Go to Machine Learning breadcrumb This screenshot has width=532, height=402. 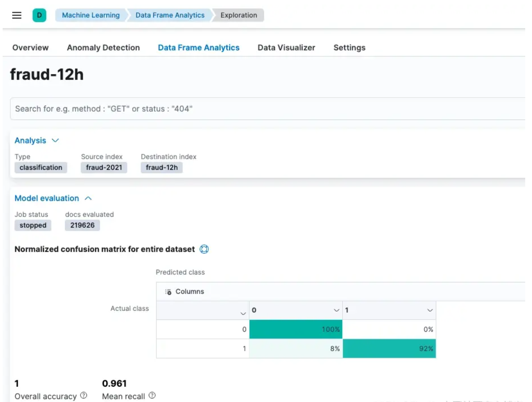[91, 15]
